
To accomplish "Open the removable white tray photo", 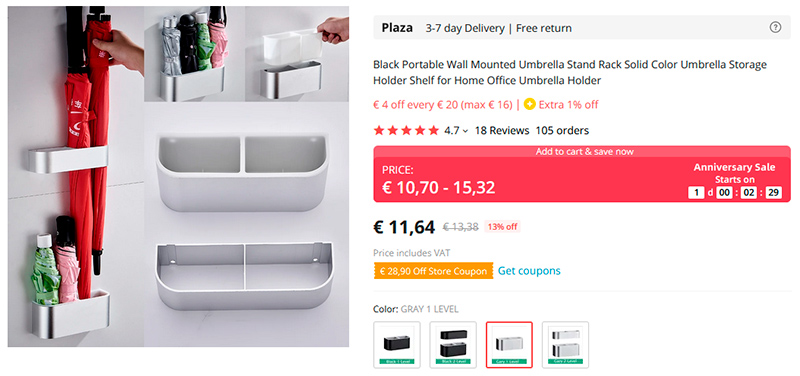I will (297, 54).
